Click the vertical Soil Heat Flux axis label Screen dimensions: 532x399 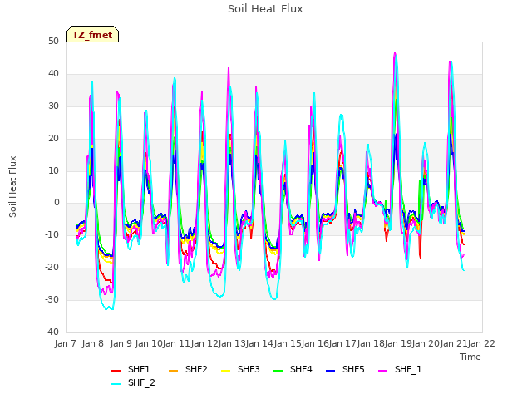pos(12,186)
